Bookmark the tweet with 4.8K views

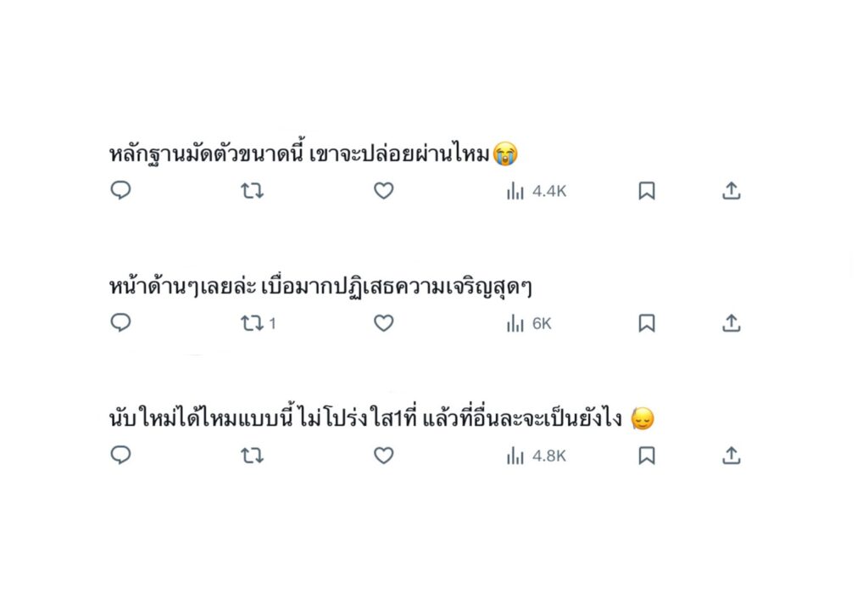(x=647, y=456)
